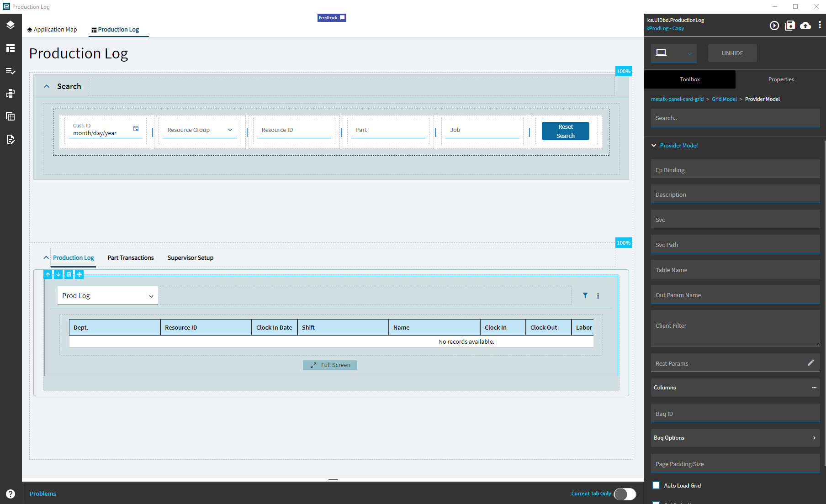Click the Table Name field
Image resolution: width=826 pixels, height=504 pixels.
(735, 269)
